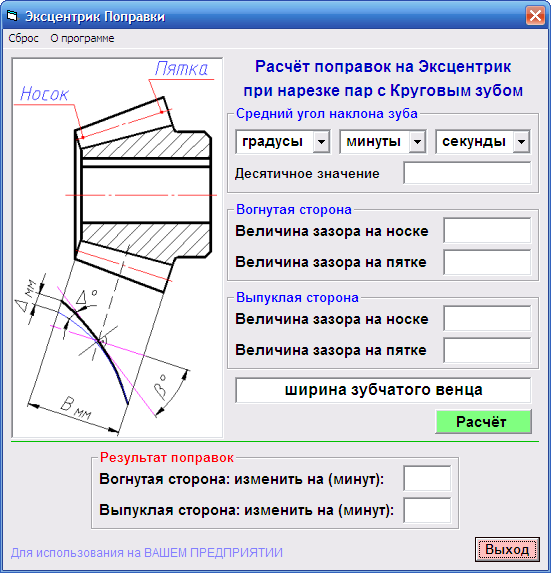551x573 pixels.
Task: Click the application icon in title bar
Action: click(12, 16)
